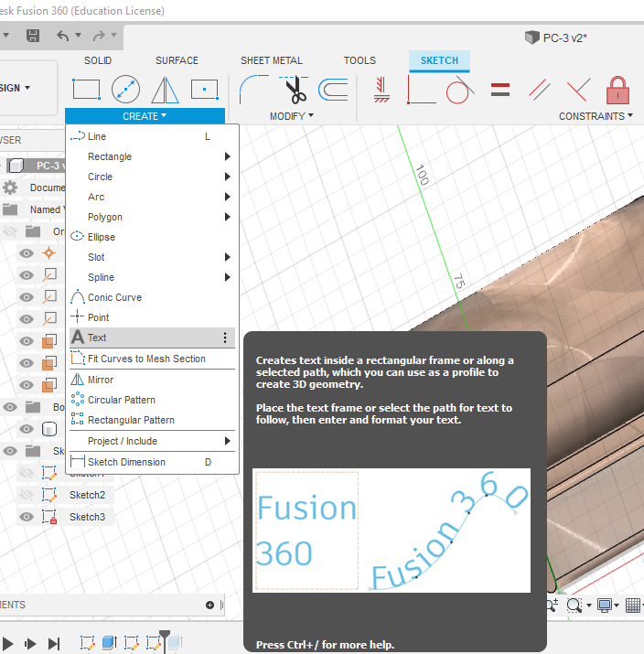Screen dimensions: 644x654
Task: Toggle visibility eye of Sketches folder
Action: pyautogui.click(x=10, y=451)
